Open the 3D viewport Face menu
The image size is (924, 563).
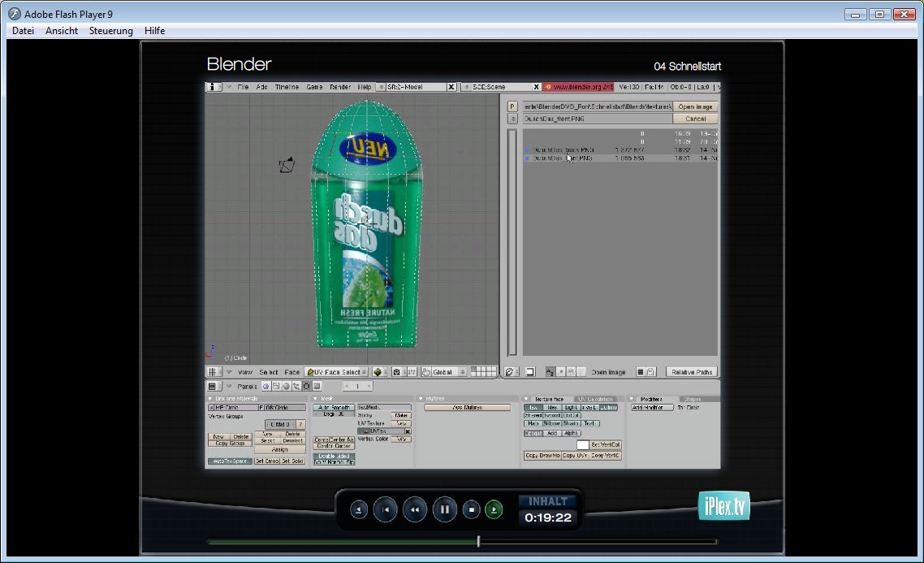291,372
